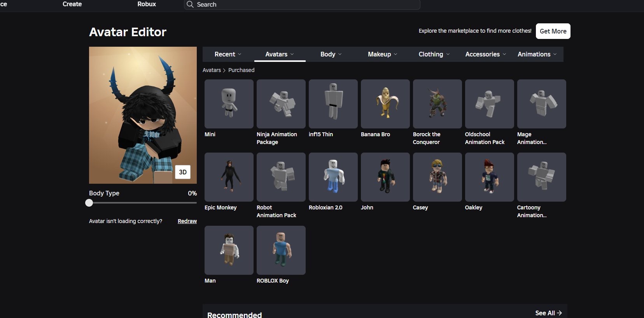Equip the Epic Monkey avatar
Viewport: 644px width, 318px height.
pyautogui.click(x=229, y=177)
